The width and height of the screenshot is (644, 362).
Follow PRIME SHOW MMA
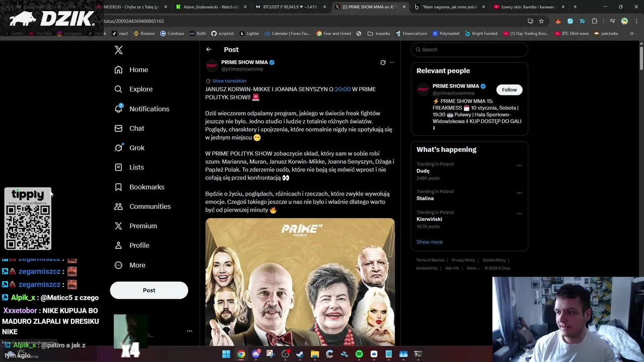pyautogui.click(x=509, y=89)
